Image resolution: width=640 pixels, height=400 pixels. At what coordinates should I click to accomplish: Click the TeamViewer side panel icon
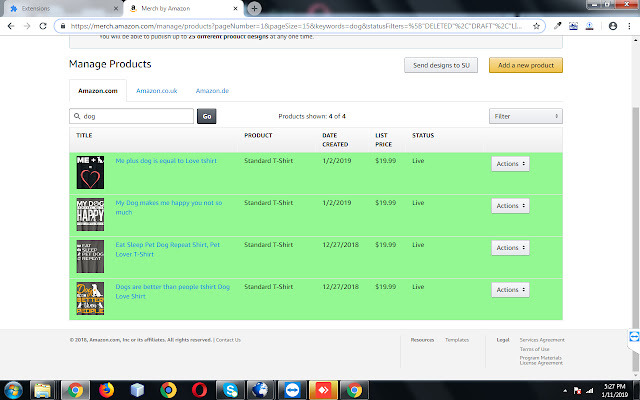634,337
